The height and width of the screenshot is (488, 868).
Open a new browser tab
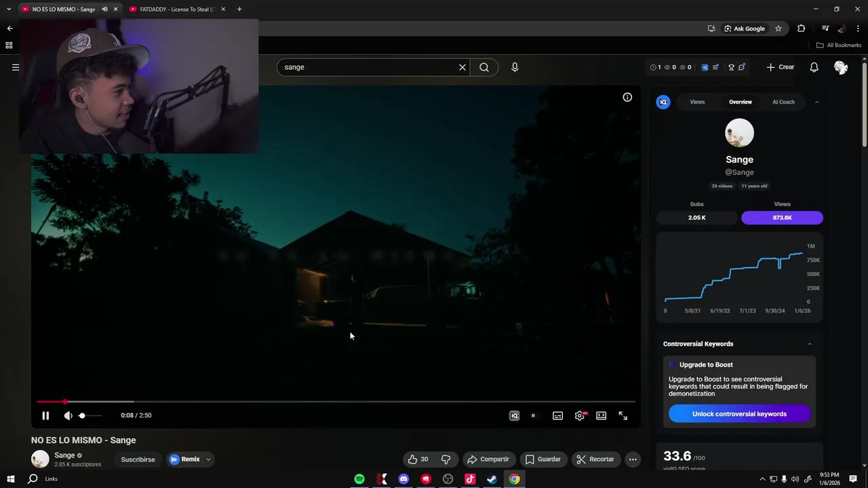[x=239, y=9]
